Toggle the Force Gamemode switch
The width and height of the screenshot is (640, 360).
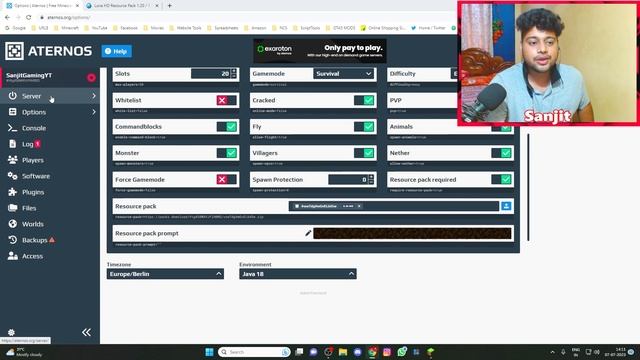pos(227,180)
